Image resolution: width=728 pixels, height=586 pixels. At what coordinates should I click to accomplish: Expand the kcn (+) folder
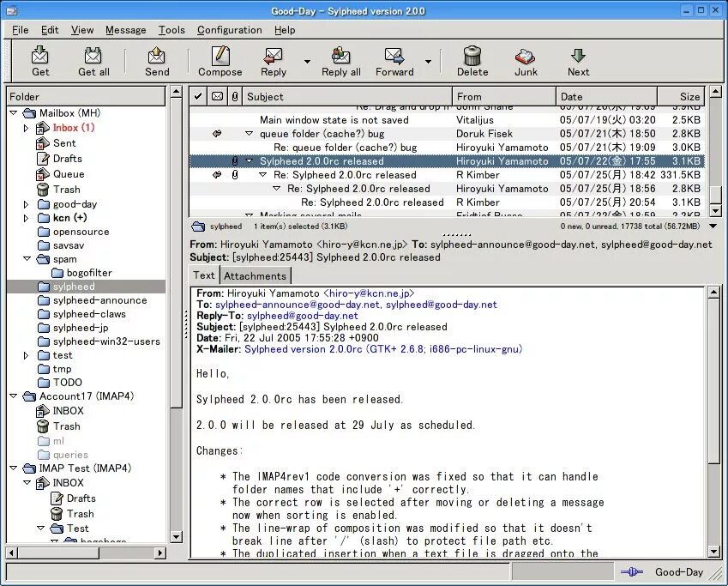click(26, 218)
